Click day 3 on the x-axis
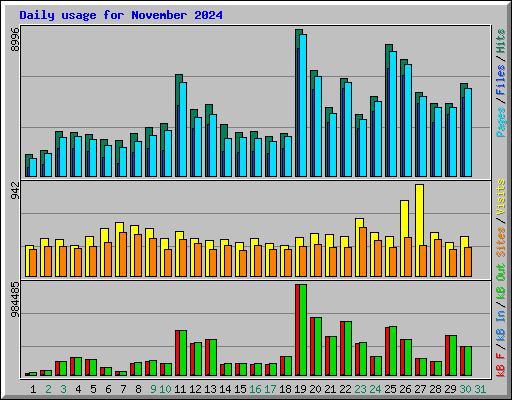Viewport: 512px width, 400px height. point(63,389)
